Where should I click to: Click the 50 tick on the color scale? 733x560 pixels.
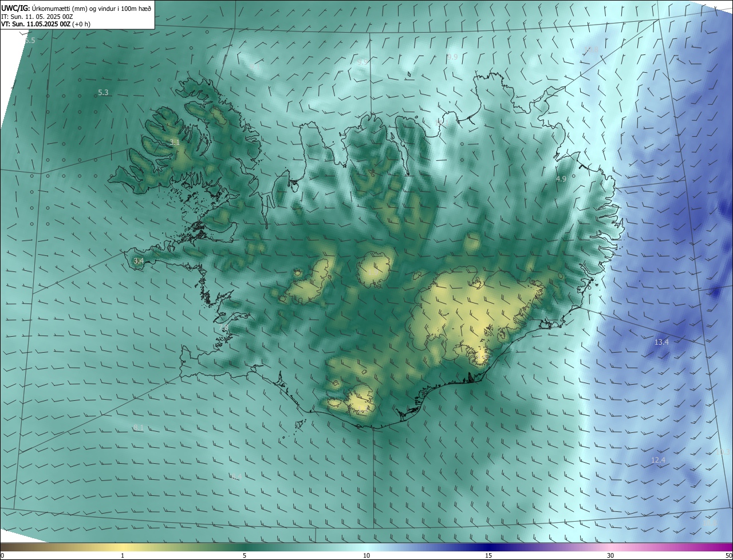click(x=728, y=555)
